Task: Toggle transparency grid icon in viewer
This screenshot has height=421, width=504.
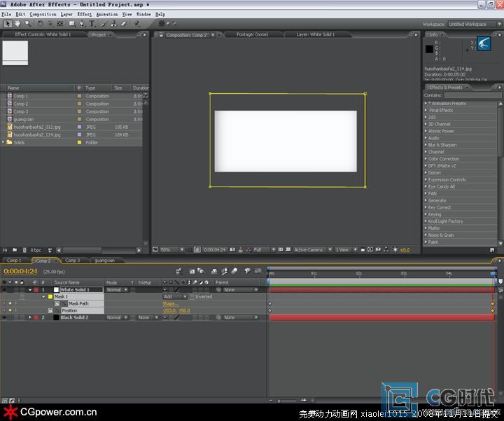Action: click(x=288, y=249)
